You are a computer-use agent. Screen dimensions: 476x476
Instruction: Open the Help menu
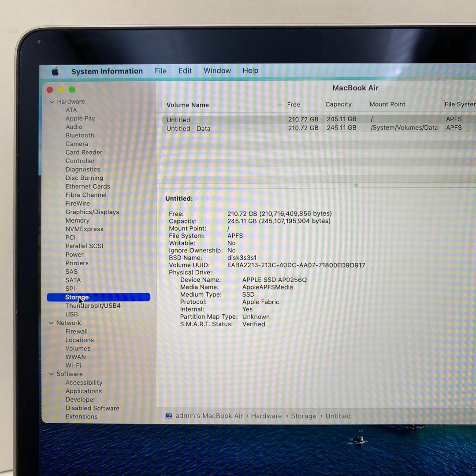pos(250,71)
